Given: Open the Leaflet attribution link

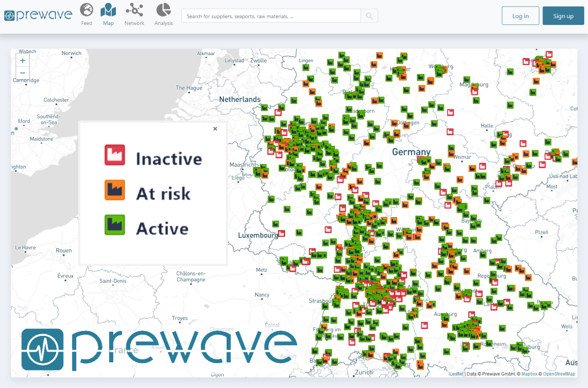Looking at the screenshot, I should click(x=456, y=374).
